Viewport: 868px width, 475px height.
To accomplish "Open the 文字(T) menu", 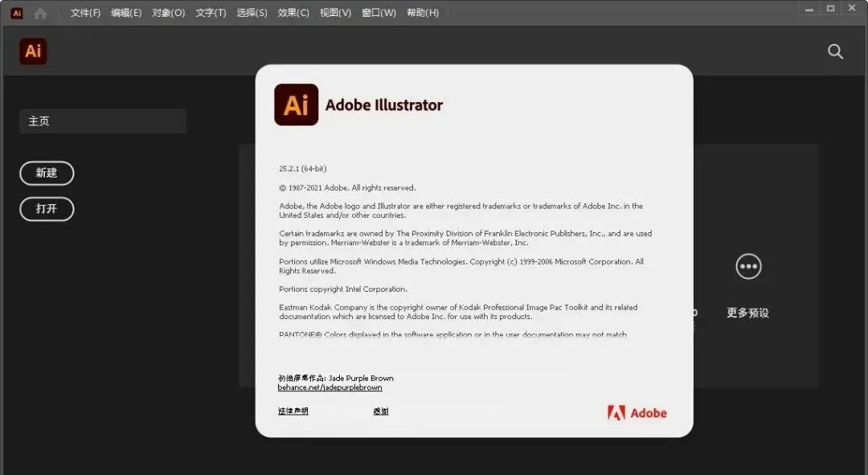I will (x=211, y=13).
